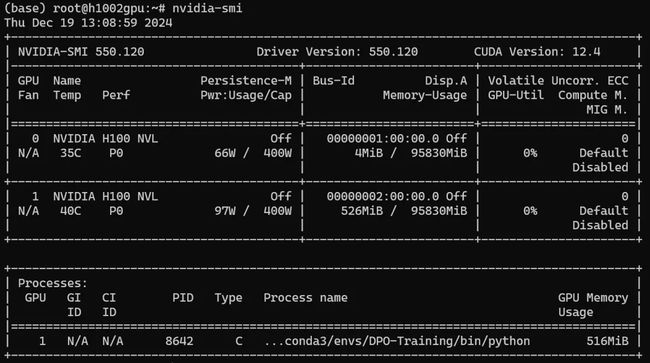Viewport: 650px width, 363px height.
Task: Click the 516MiB GPU memory usage value
Action: [x=607, y=341]
